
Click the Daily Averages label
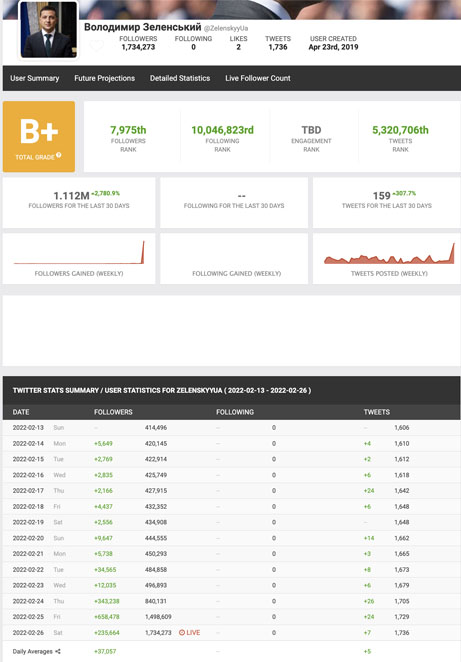[33, 651]
